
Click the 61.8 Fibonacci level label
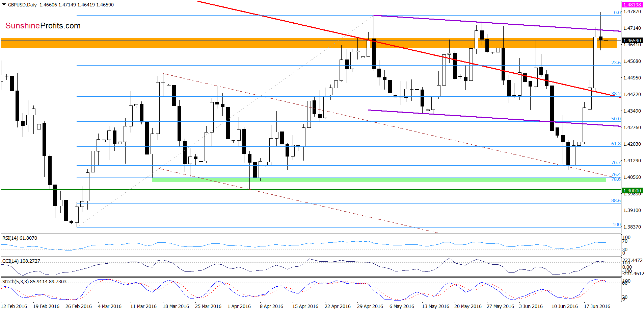tap(616, 144)
